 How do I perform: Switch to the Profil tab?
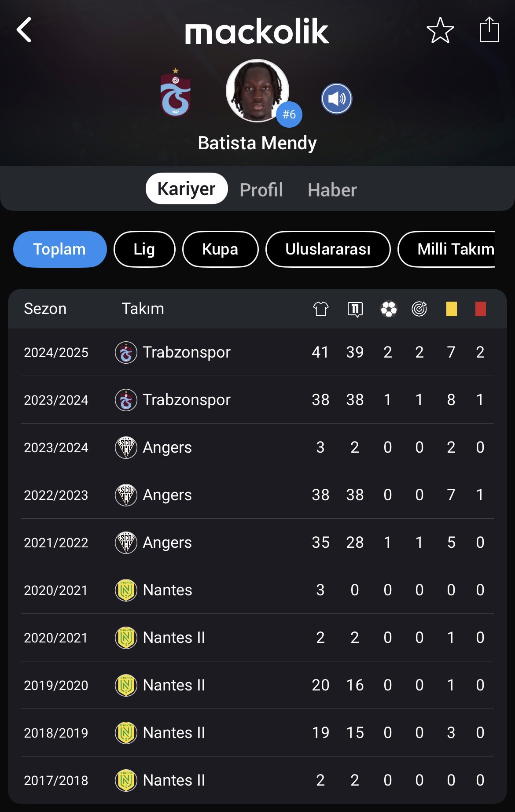point(261,190)
